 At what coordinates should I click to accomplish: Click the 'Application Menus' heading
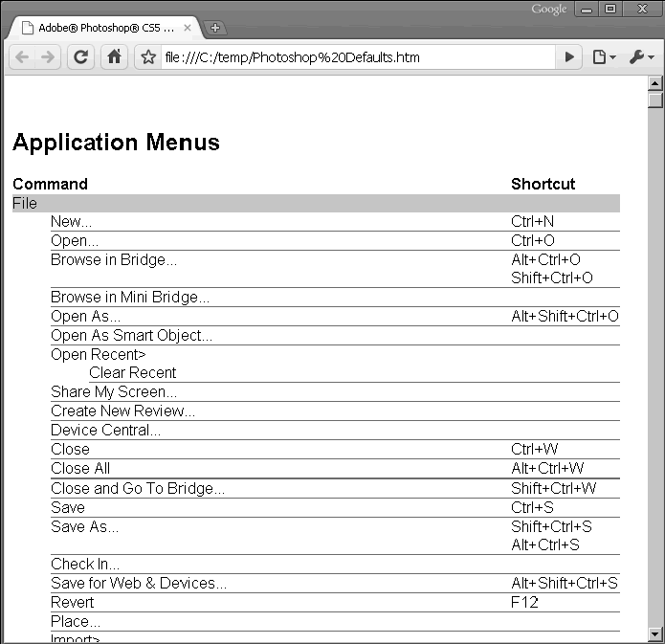[x=116, y=143]
